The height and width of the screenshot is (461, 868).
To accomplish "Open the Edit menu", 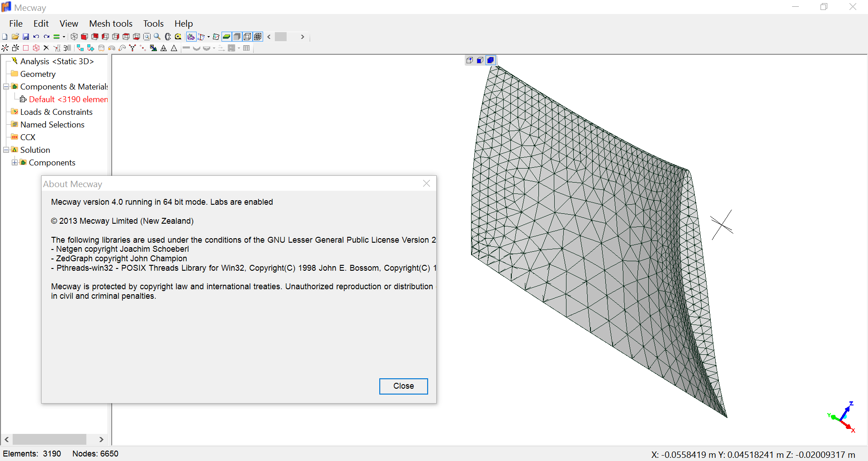I will pyautogui.click(x=41, y=24).
